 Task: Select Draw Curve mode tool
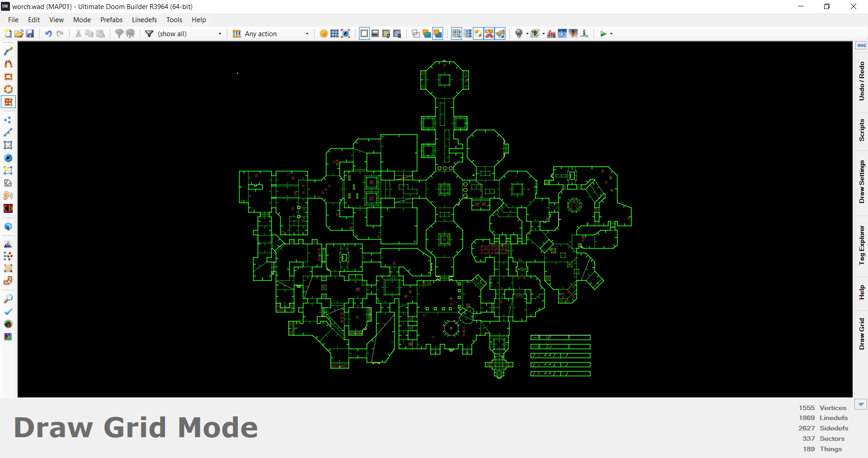[x=8, y=64]
